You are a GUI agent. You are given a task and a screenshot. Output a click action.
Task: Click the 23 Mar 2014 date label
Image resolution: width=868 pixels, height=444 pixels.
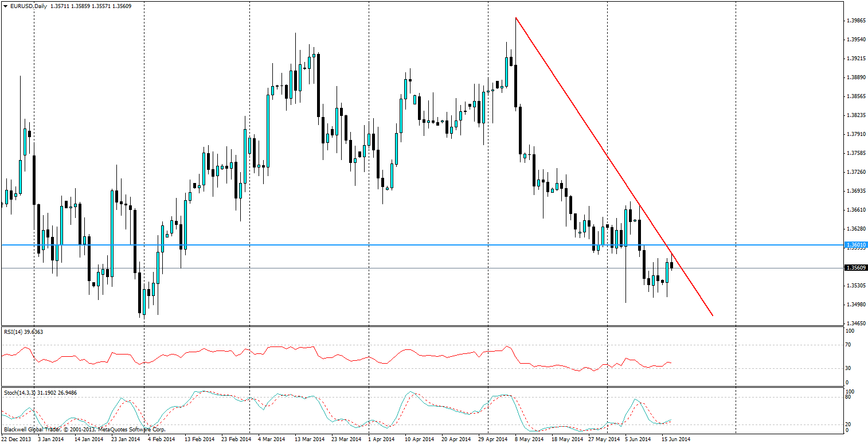pyautogui.click(x=347, y=439)
